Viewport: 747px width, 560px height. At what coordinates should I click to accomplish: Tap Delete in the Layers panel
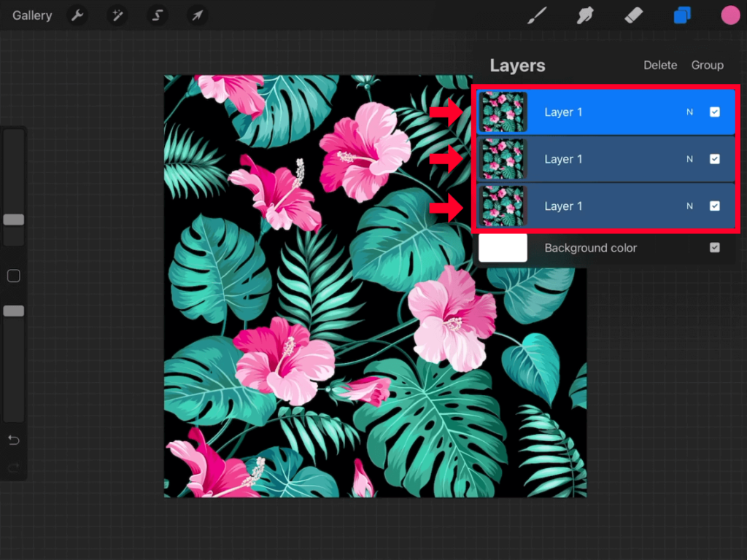coord(660,65)
